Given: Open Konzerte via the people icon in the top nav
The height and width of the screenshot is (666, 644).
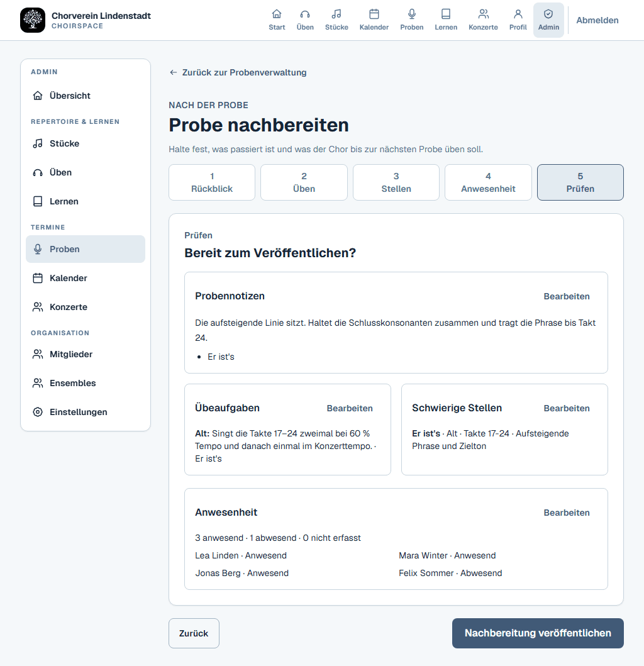Looking at the screenshot, I should [483, 14].
